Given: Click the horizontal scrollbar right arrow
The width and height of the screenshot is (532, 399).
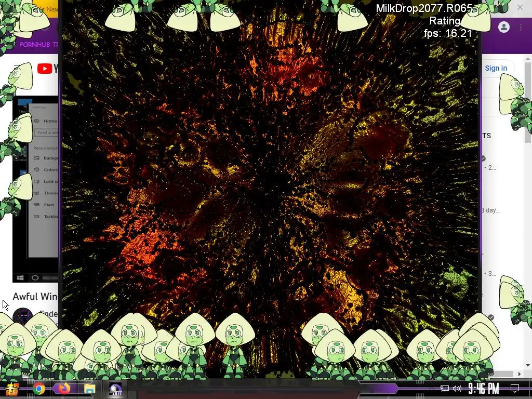Looking at the screenshot, I should pyautogui.click(x=520, y=374).
